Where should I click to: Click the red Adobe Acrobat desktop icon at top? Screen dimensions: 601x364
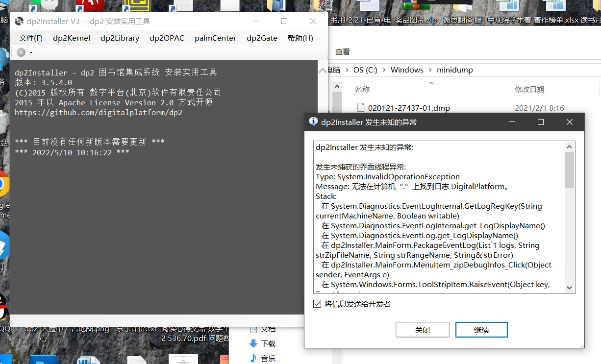point(90,5)
